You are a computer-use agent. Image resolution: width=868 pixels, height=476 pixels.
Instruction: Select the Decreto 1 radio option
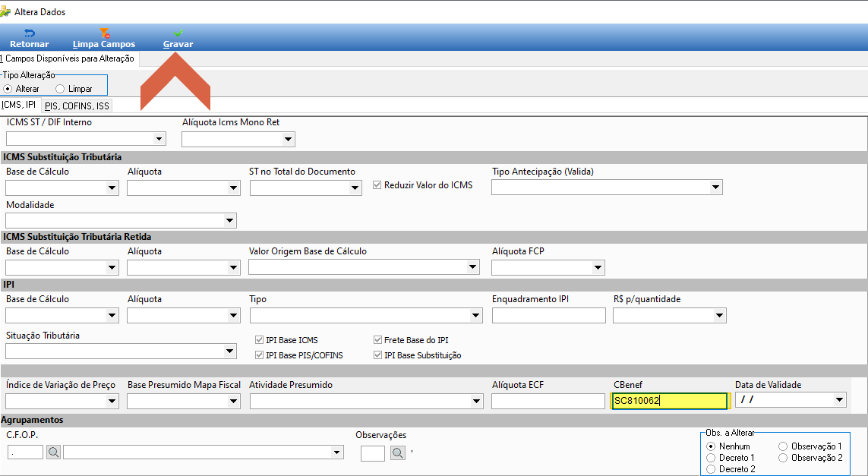711,458
